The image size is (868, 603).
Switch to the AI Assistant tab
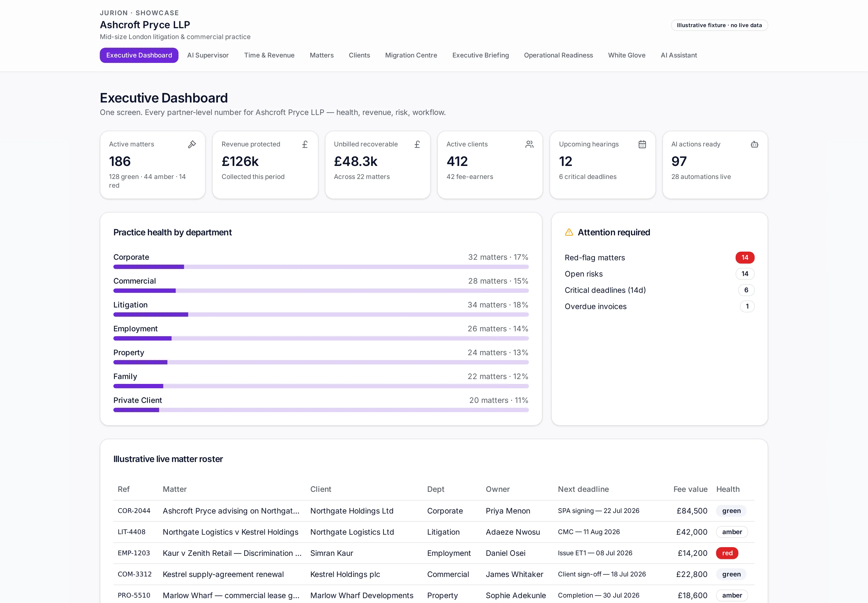(679, 55)
